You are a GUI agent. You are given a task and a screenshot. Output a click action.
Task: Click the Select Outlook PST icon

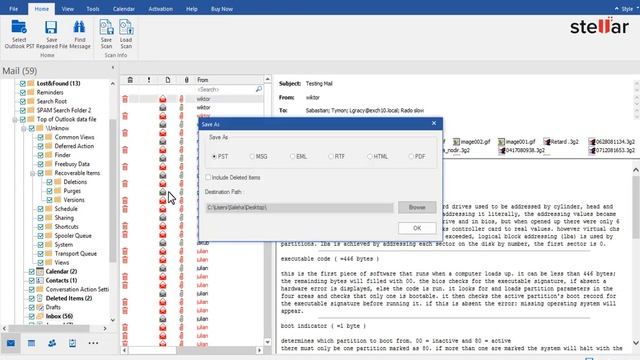coord(19,27)
